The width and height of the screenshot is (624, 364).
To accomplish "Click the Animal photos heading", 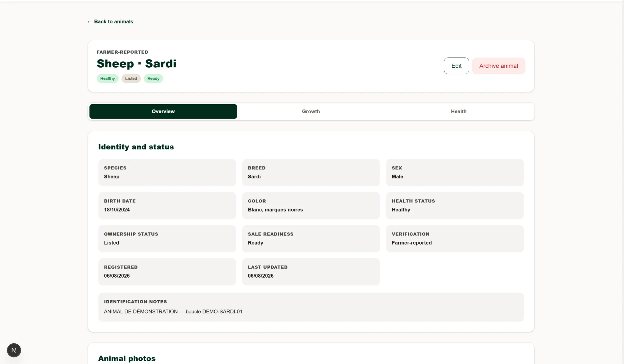I will click(127, 358).
